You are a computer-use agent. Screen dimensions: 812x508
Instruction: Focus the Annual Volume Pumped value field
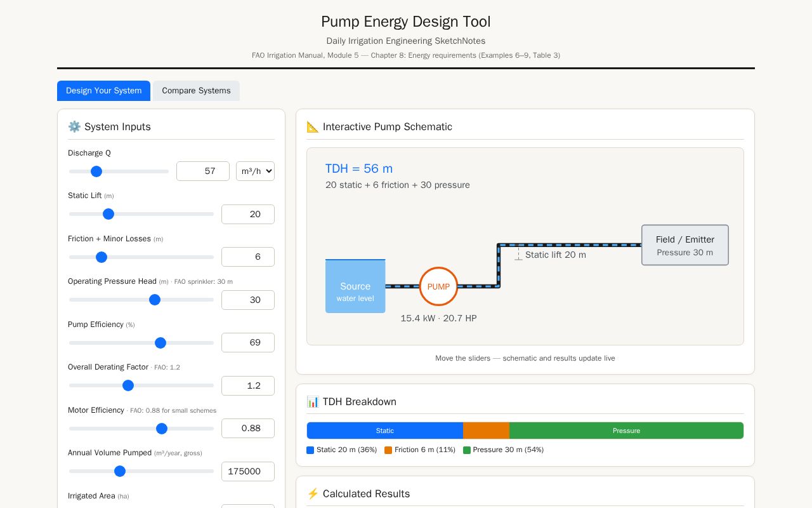248,471
